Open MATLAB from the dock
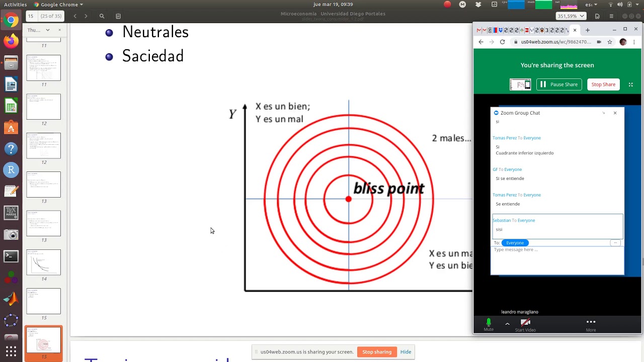 point(11,299)
